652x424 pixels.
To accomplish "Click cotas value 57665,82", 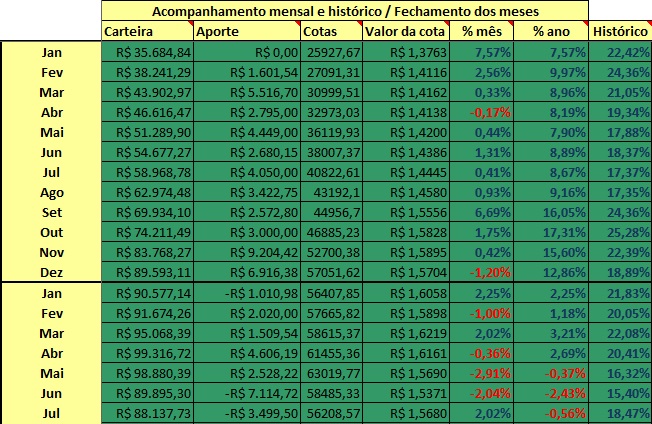I will coord(331,313).
